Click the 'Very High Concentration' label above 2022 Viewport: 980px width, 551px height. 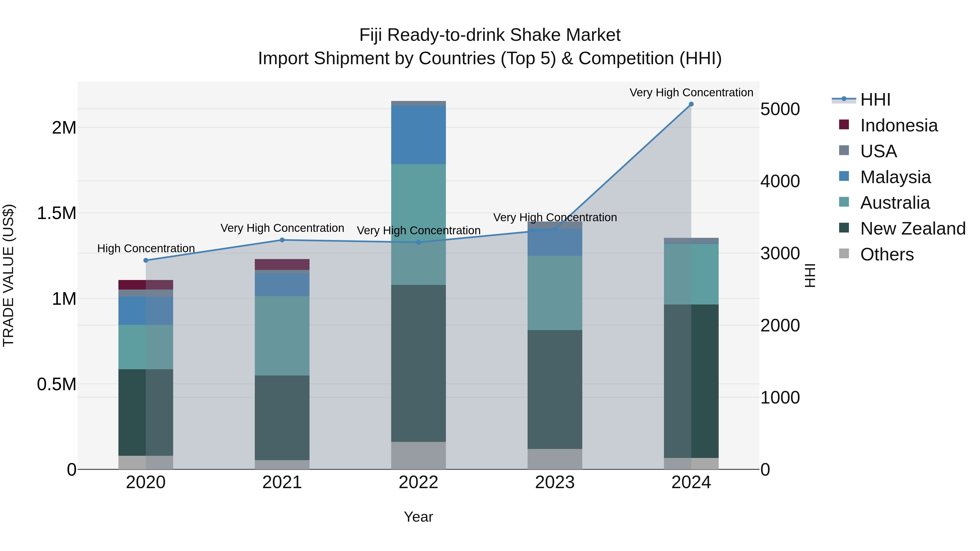click(418, 230)
